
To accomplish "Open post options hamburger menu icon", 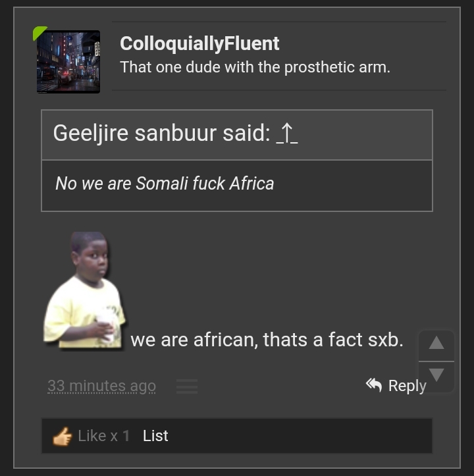I will [x=187, y=386].
